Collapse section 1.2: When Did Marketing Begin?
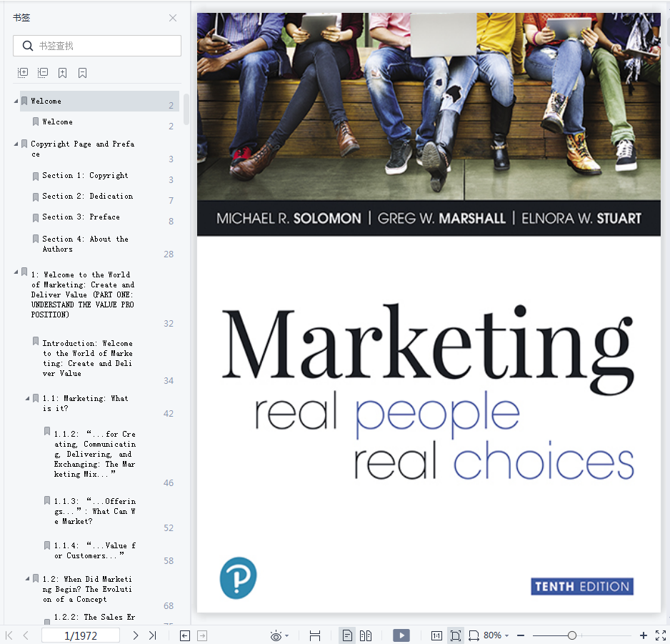The width and height of the screenshot is (670, 644). [27, 578]
